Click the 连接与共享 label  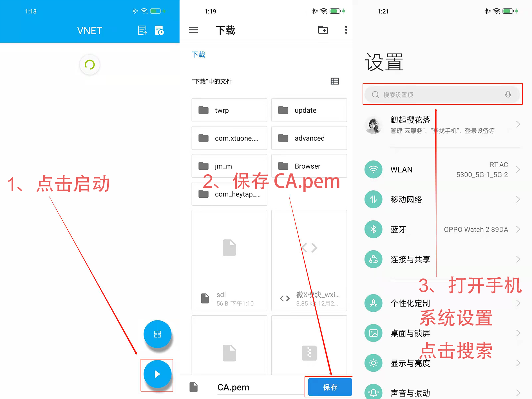410,259
